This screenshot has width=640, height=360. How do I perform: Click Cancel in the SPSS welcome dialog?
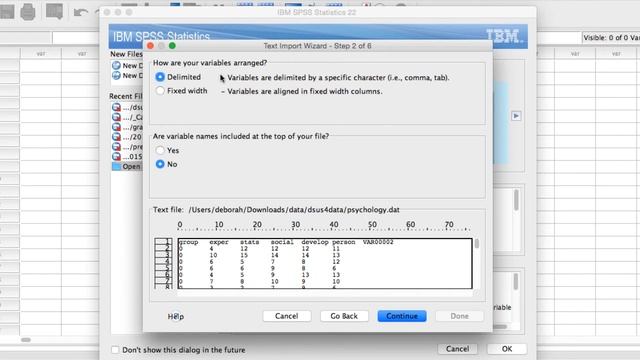[x=458, y=349]
